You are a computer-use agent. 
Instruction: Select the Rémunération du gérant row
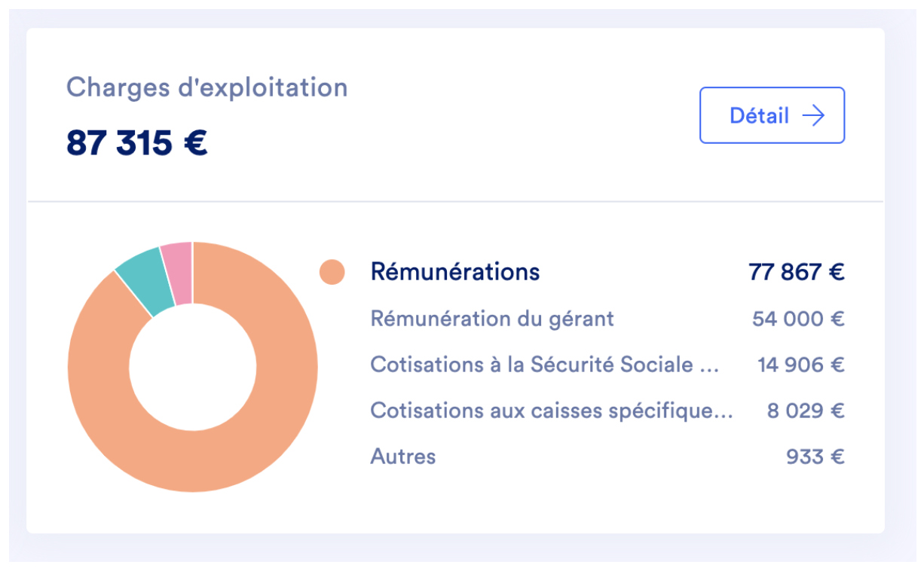coord(492,319)
